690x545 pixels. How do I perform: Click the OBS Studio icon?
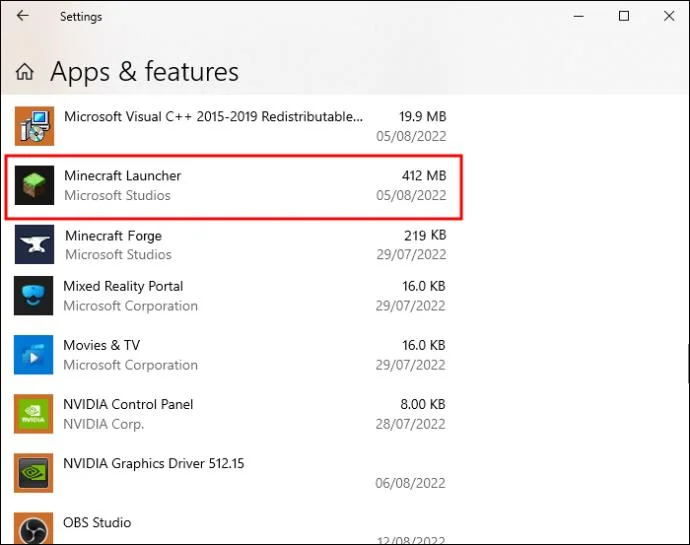tap(33, 528)
